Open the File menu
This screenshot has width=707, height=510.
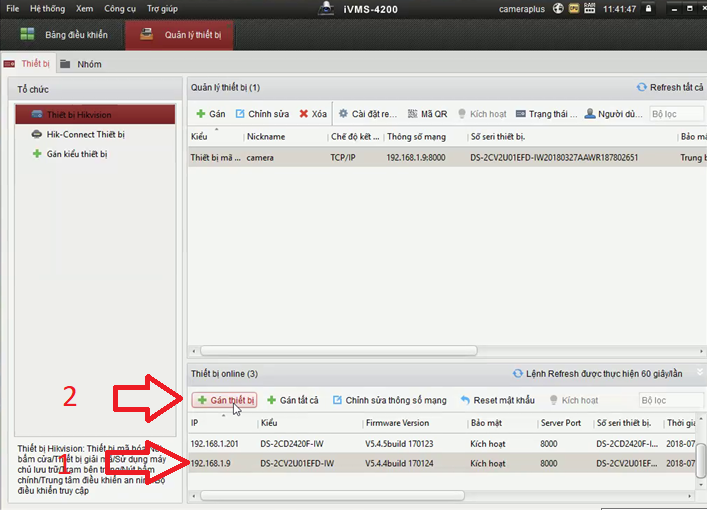12,9
